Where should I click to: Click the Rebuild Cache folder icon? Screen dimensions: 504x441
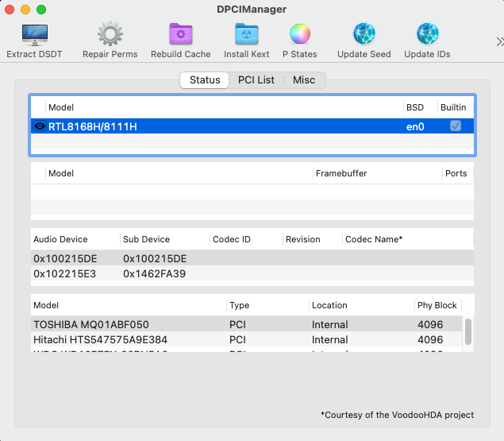181,35
